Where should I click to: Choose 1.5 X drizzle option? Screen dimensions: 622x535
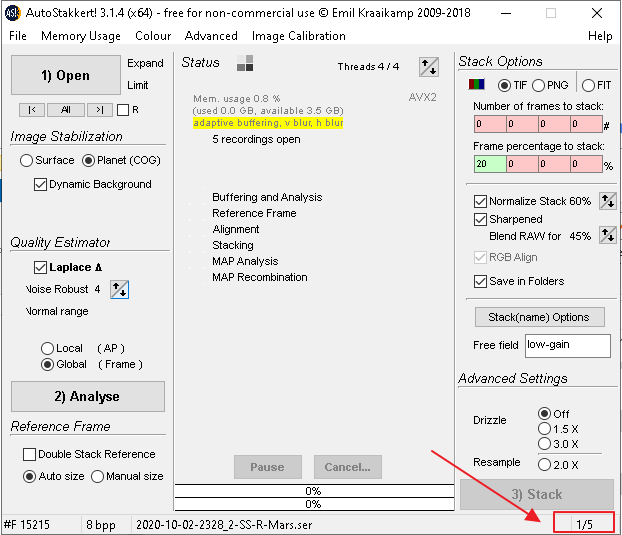click(544, 428)
